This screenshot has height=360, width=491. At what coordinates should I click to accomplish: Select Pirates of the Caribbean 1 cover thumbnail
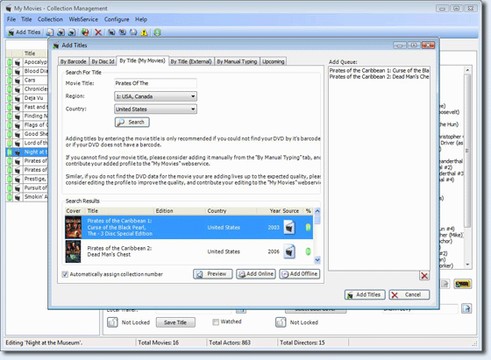73,227
